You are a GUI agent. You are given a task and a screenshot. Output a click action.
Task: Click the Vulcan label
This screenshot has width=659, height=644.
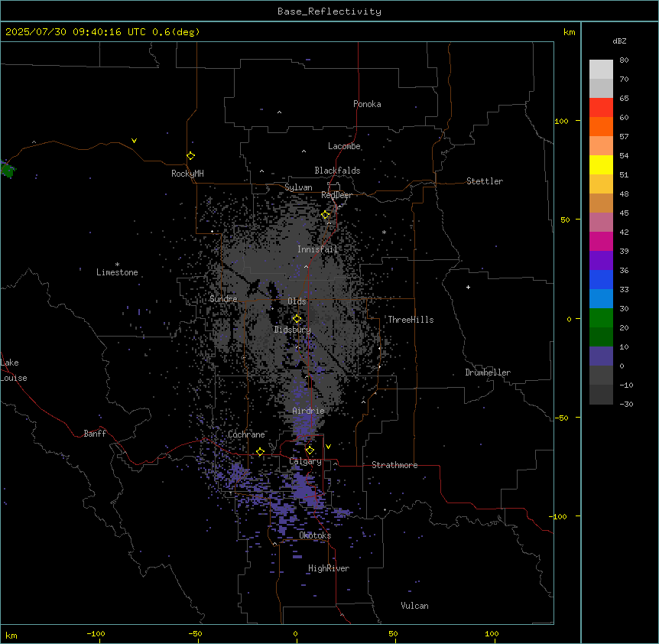tap(414, 606)
